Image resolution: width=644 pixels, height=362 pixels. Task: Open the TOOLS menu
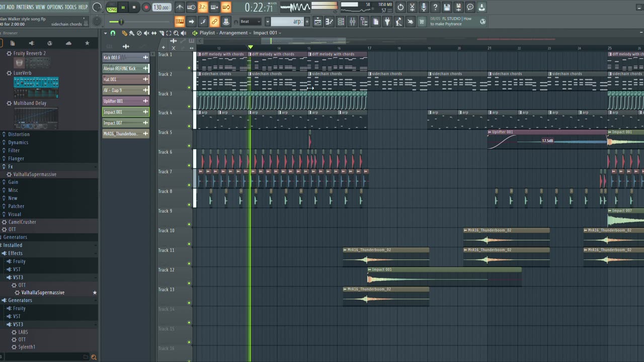click(70, 7)
